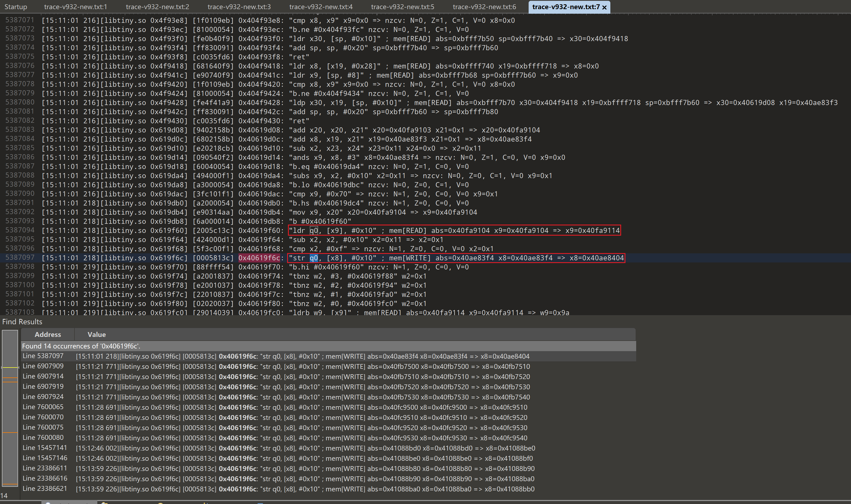Click the find results overview minimap bar

pos(10,408)
